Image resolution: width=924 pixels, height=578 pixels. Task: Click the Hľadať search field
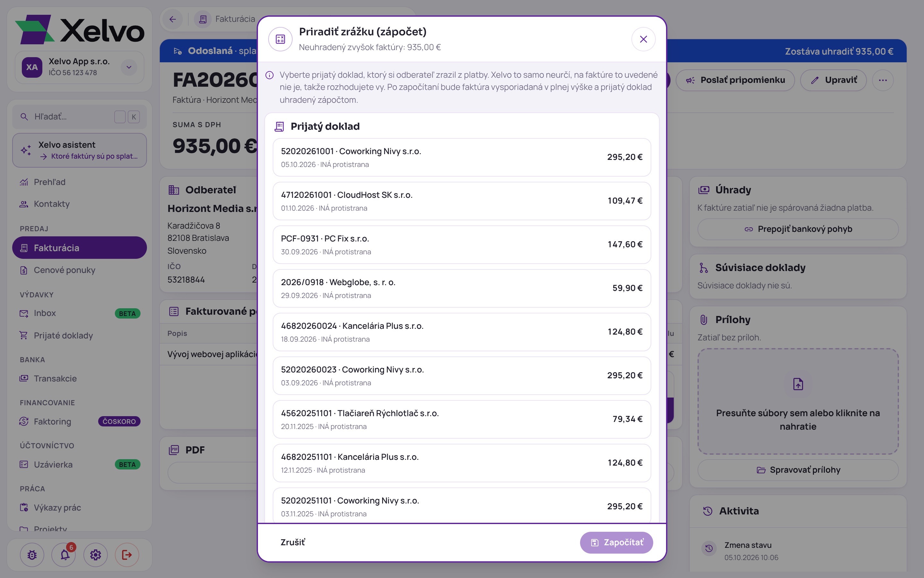point(80,117)
